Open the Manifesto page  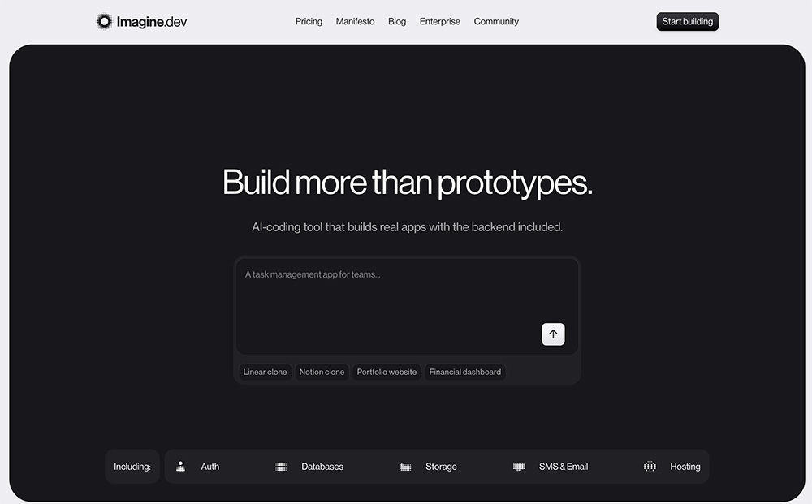[x=355, y=22]
